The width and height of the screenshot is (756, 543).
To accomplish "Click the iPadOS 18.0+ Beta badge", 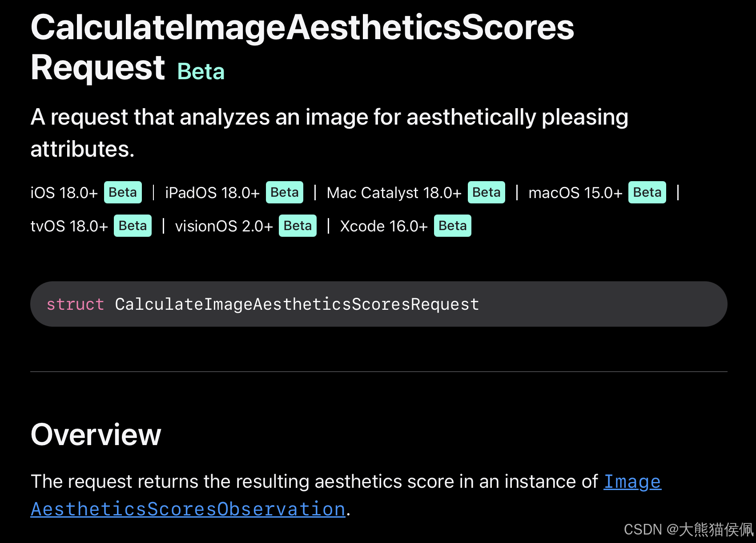I will 285,192.
